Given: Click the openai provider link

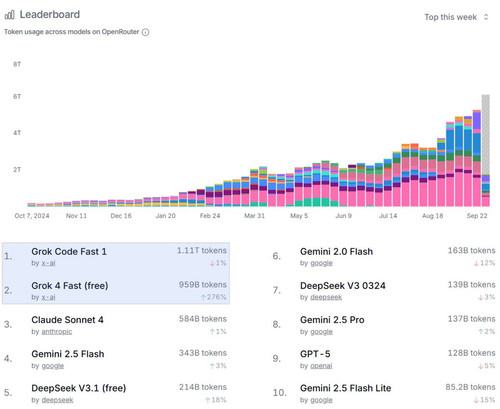Looking at the screenshot, I should pyautogui.click(x=321, y=366).
